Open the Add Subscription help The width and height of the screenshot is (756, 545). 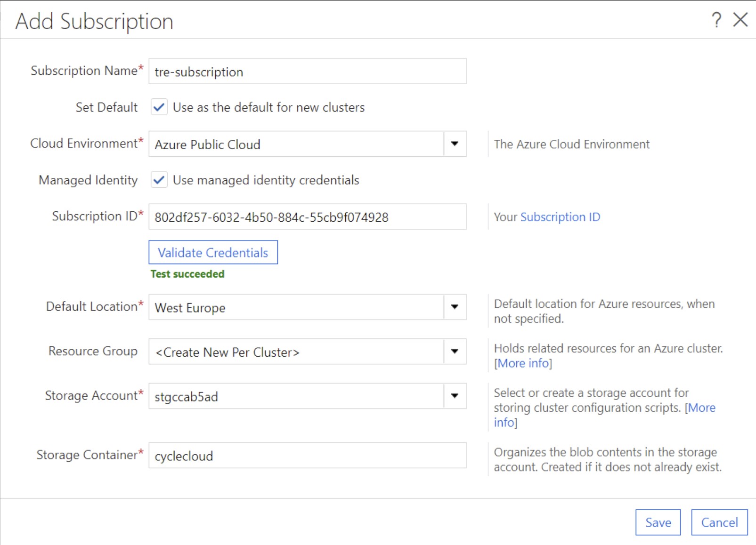coord(716,20)
